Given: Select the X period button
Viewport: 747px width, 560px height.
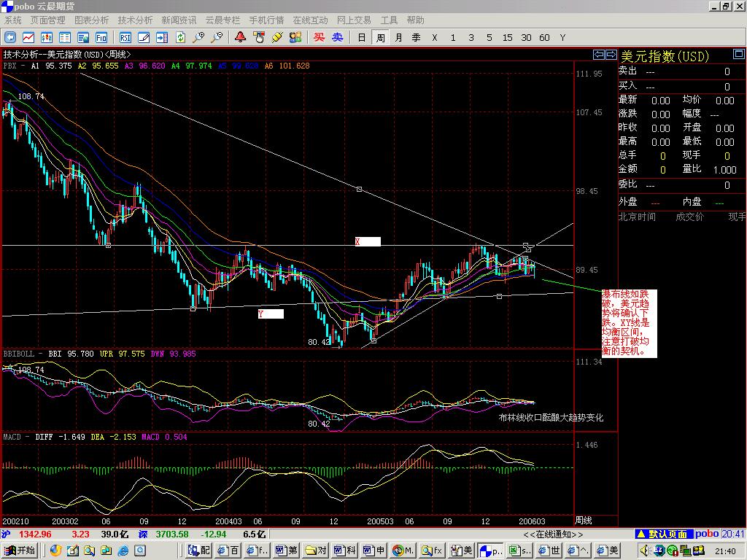Looking at the screenshot, I should coord(435,37).
